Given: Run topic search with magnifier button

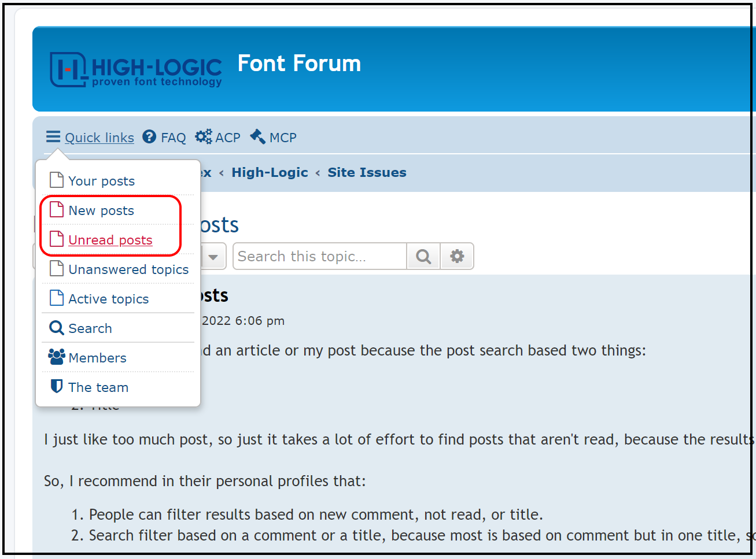Looking at the screenshot, I should point(423,256).
